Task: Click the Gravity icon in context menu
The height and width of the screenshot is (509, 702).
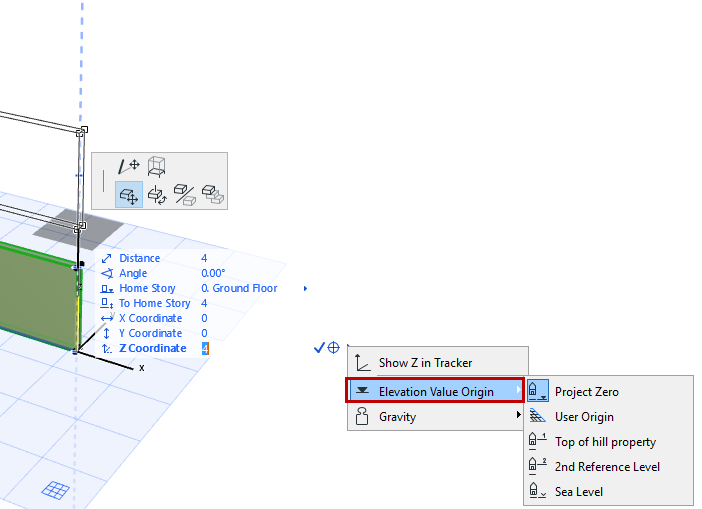Action: coord(362,416)
